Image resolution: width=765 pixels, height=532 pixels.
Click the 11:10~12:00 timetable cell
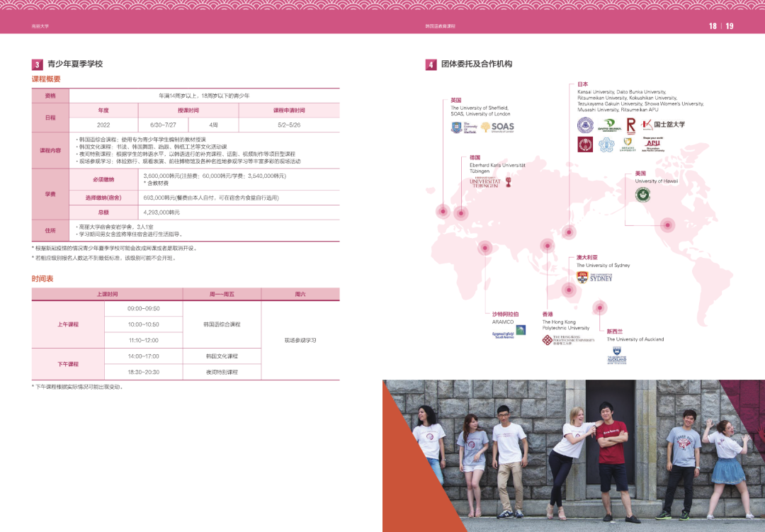(143, 340)
